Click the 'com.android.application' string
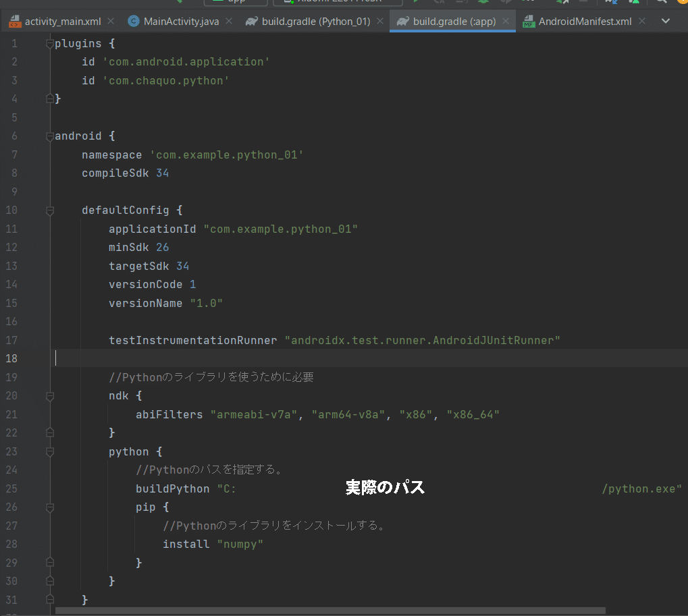This screenshot has height=616, width=688. coord(186,62)
